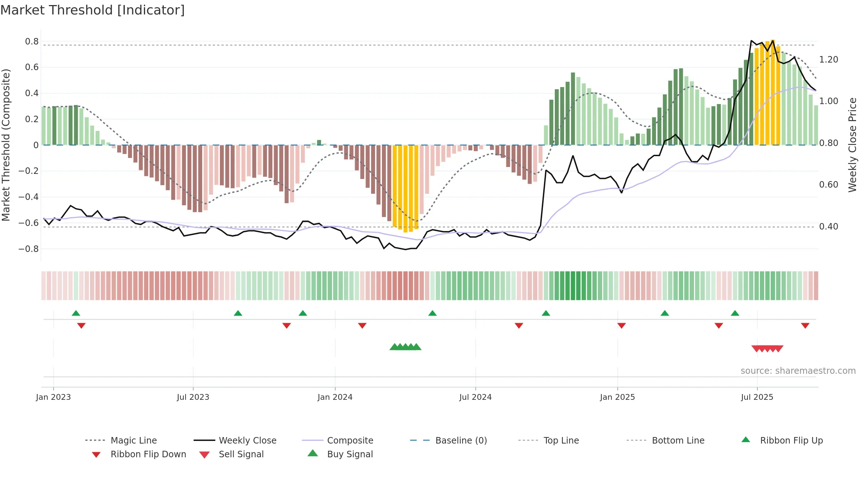Image resolution: width=868 pixels, height=488 pixels.
Task: Click the 1.00 right axis tick label
Action: 829,101
